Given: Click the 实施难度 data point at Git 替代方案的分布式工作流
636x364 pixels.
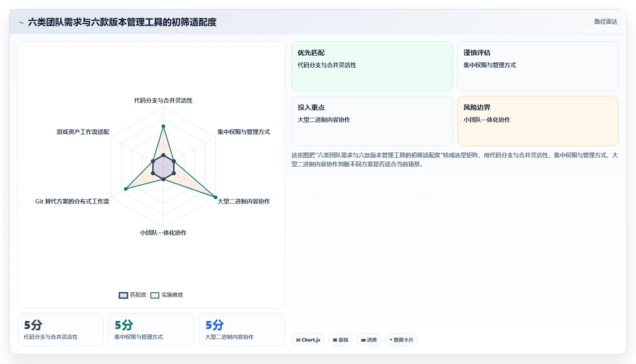Looking at the screenshot, I should click(x=126, y=189).
